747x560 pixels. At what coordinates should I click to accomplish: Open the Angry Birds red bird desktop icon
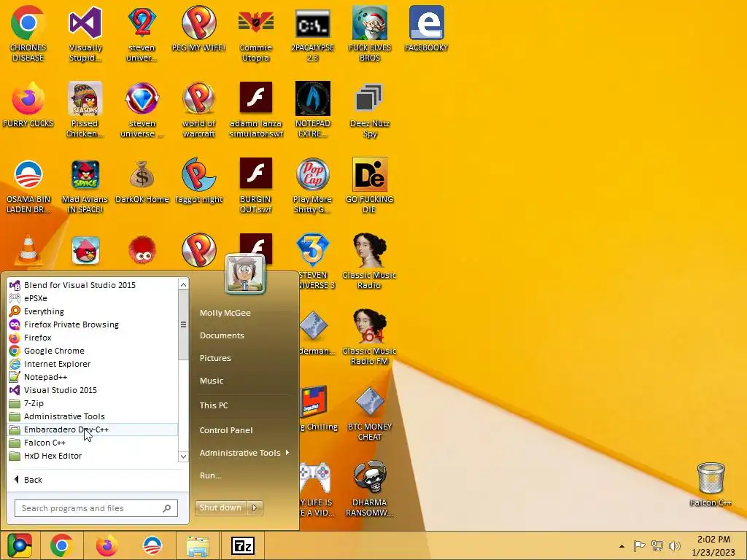[x=85, y=250]
